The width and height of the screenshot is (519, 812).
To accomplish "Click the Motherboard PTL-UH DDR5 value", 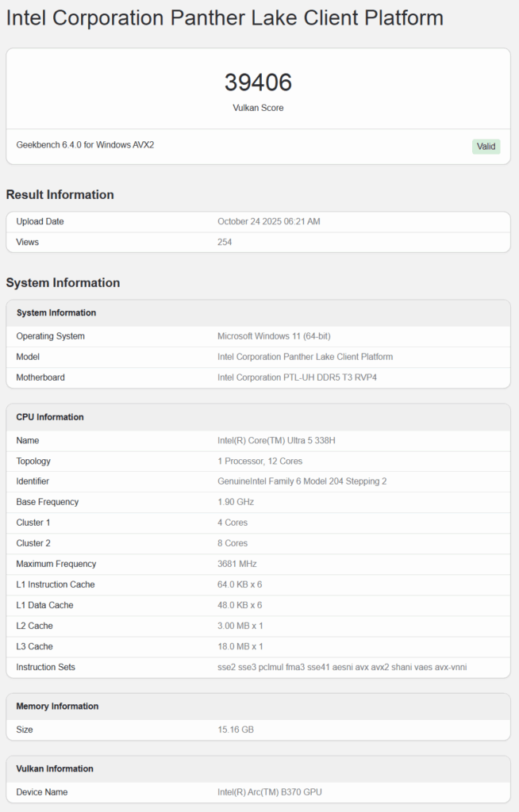I will [x=297, y=377].
